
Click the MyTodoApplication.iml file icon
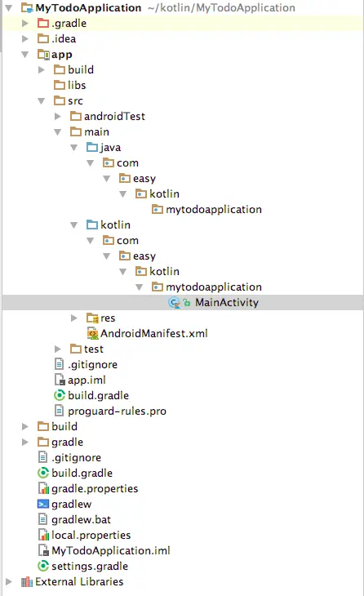43,550
